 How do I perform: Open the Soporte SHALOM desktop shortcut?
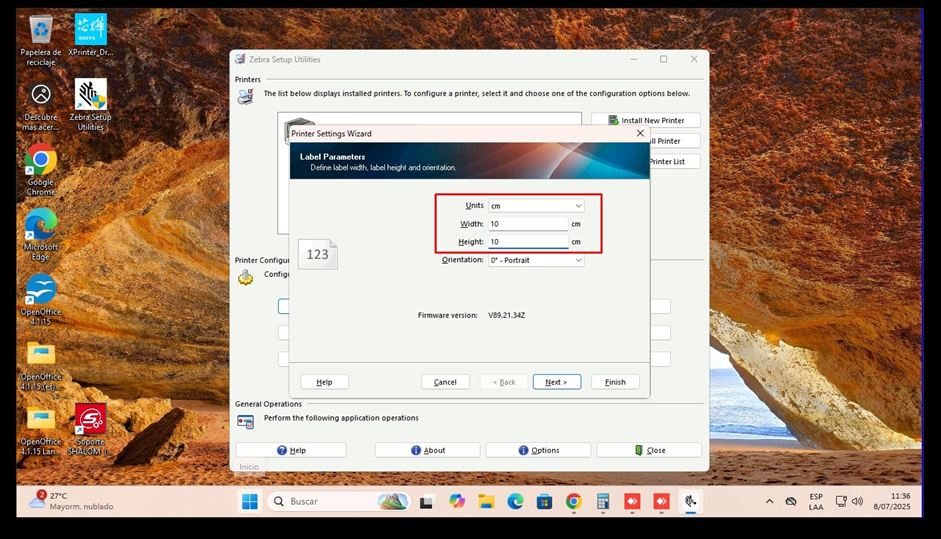coord(91,419)
